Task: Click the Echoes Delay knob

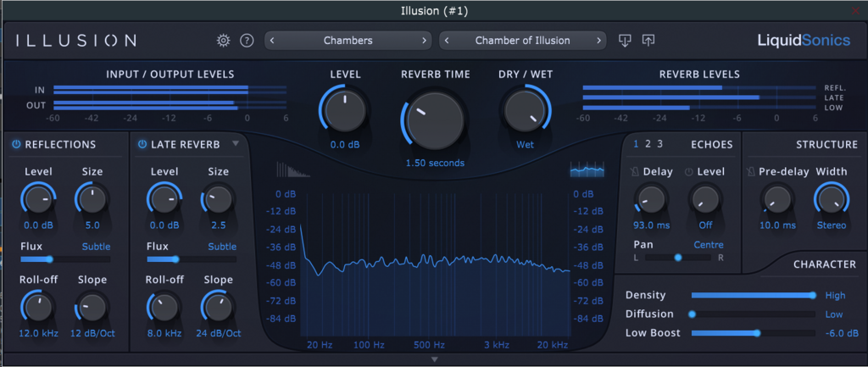Action: [x=652, y=199]
